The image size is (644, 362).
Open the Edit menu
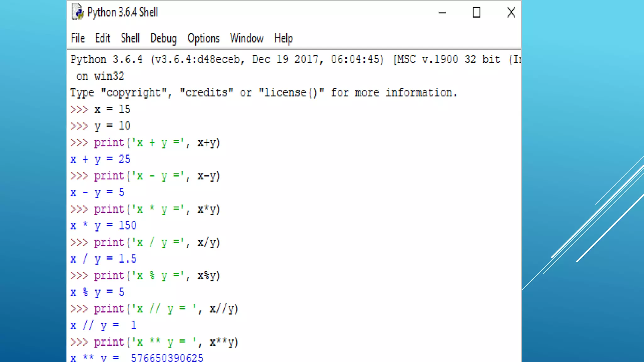pos(103,38)
